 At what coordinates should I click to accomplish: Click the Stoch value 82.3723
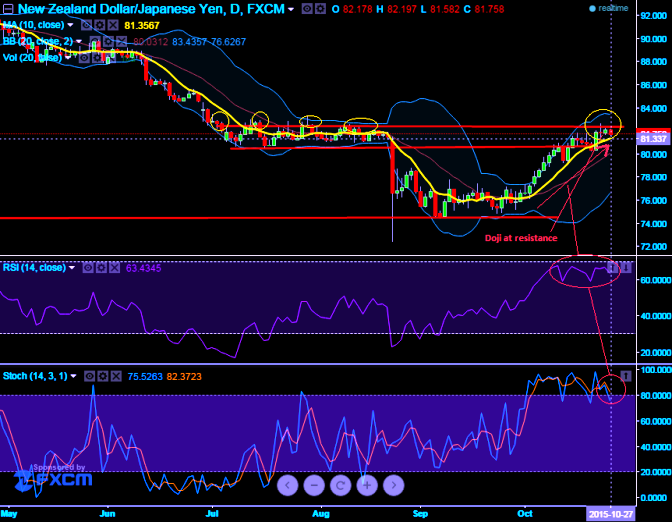184,377
